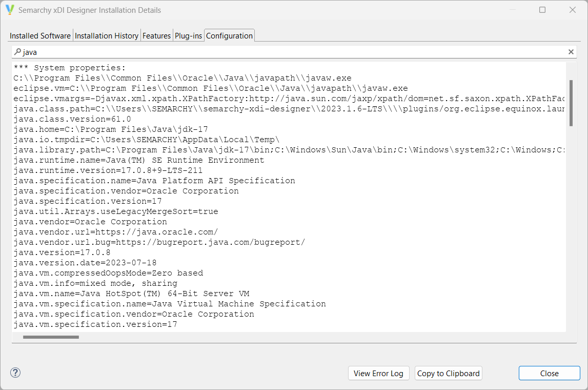
Task: Open the Installation History tab
Action: click(106, 35)
